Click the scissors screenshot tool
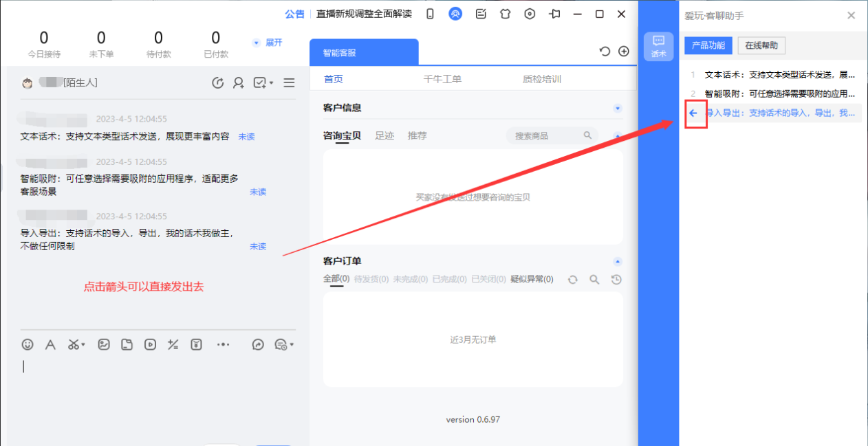The width and height of the screenshot is (868, 446). 72,345
